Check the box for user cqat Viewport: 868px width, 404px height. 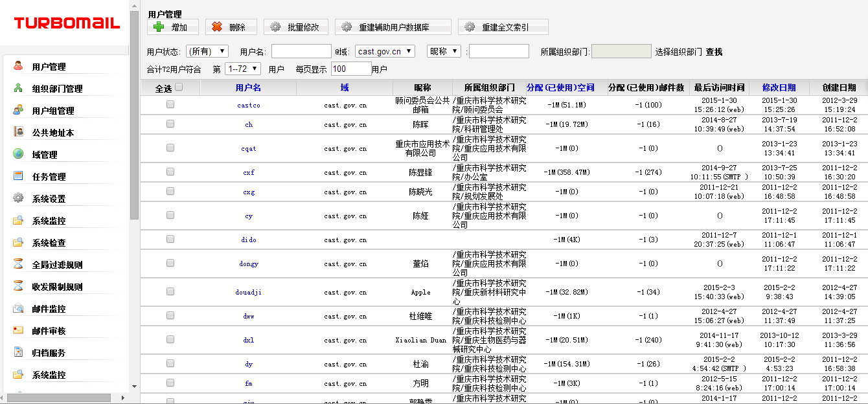[170, 148]
